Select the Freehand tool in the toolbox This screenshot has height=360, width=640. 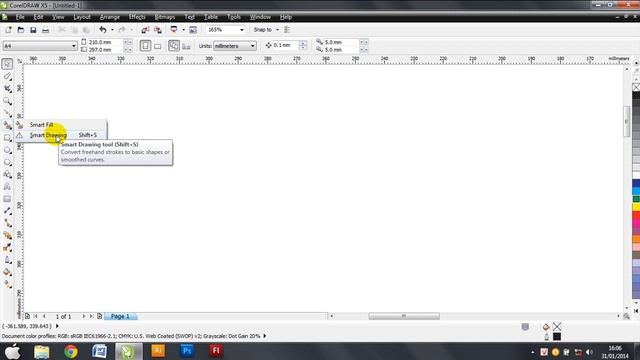[x=7, y=113]
